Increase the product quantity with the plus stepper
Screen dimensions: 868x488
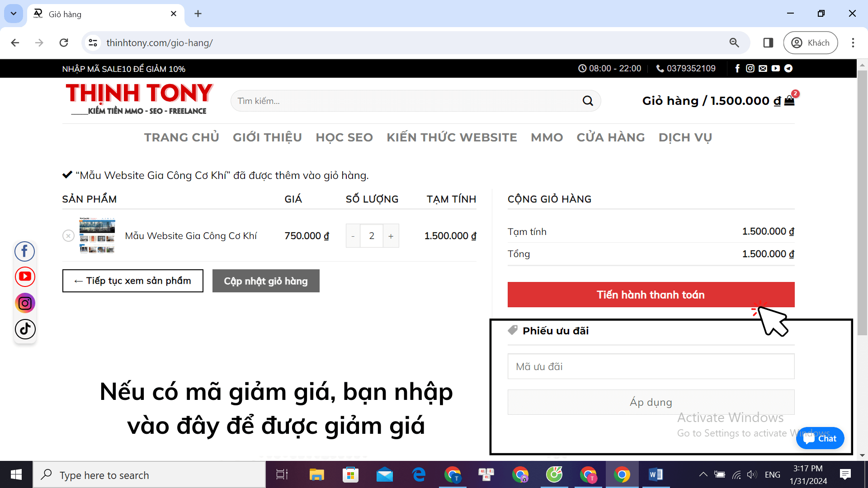pyautogui.click(x=391, y=235)
